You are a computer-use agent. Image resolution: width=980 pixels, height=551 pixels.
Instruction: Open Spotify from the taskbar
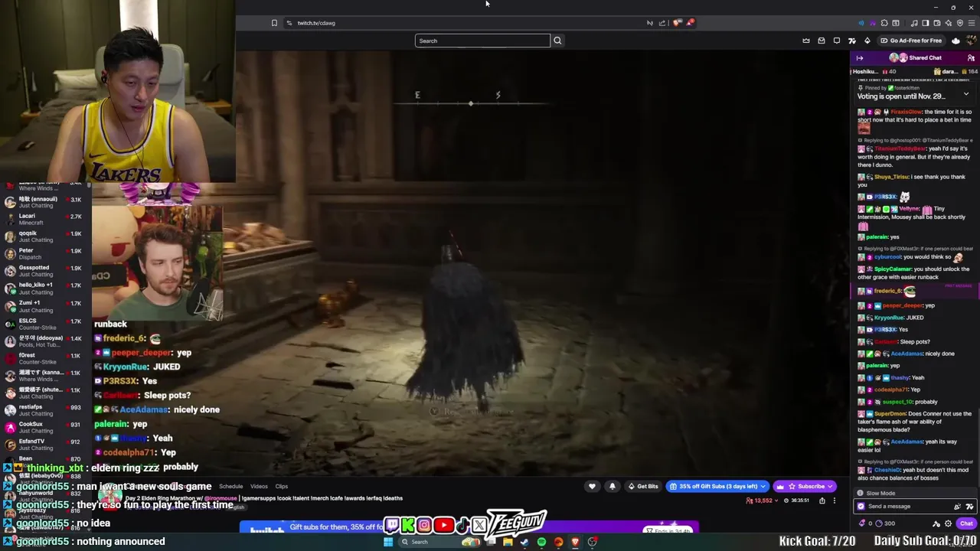coord(541,542)
